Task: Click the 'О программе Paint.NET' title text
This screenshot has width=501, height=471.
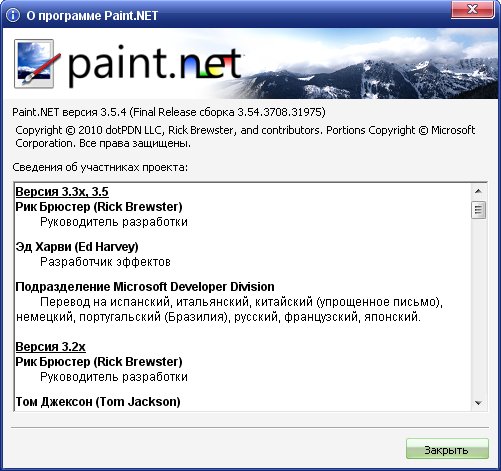Action: point(92,16)
